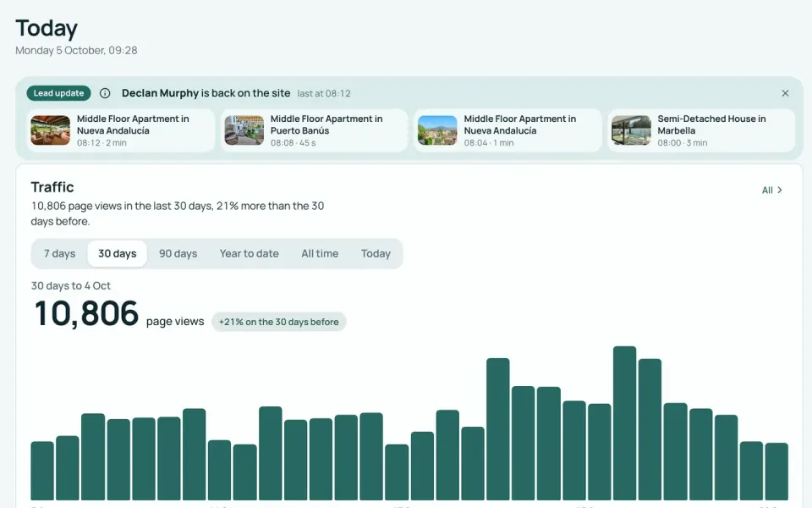Select the 30 days range tab
Image resolution: width=812 pixels, height=508 pixels.
[x=117, y=253]
